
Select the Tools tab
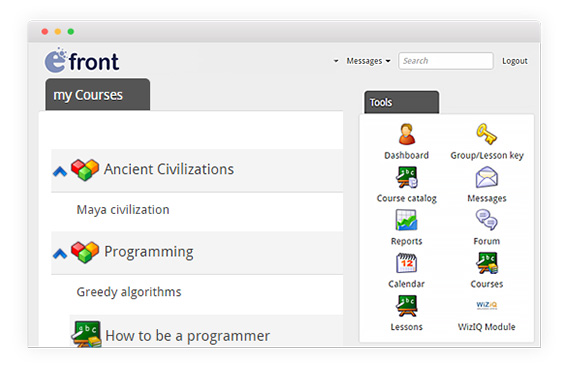402,102
